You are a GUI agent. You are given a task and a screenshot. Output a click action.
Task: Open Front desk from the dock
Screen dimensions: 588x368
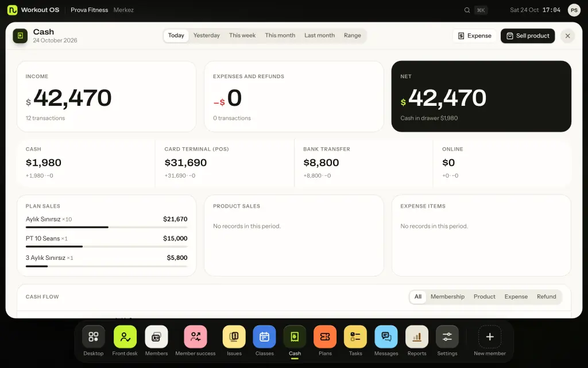[125, 337]
